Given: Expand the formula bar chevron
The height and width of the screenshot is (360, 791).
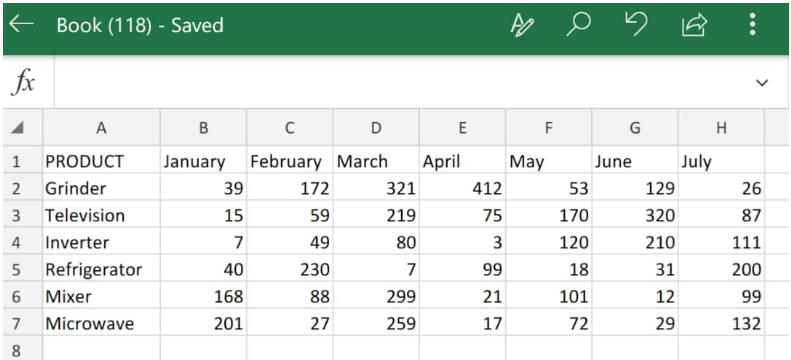Looking at the screenshot, I should [x=762, y=83].
